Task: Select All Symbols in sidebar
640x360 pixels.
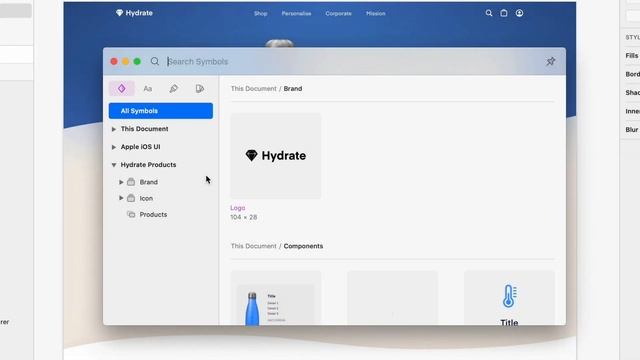Action: pyautogui.click(x=161, y=111)
